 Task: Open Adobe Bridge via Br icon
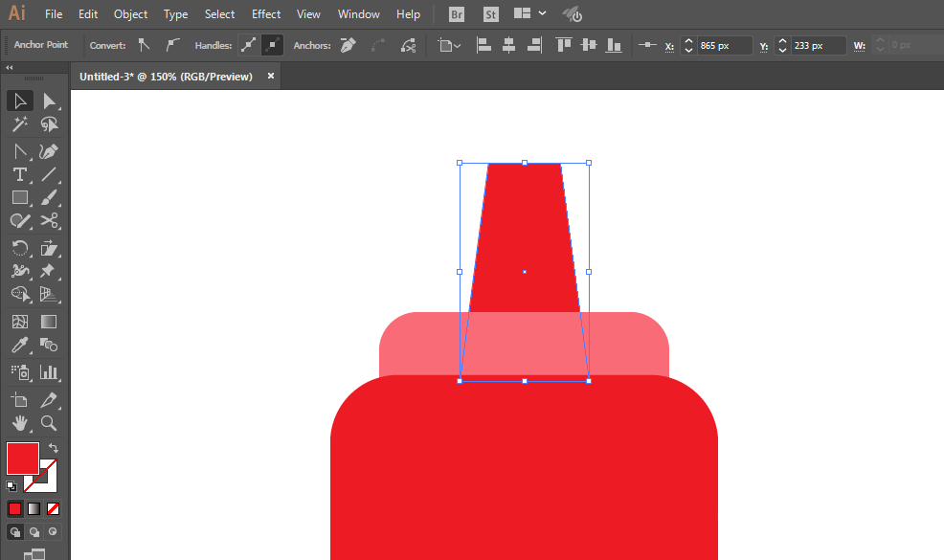pyautogui.click(x=457, y=14)
